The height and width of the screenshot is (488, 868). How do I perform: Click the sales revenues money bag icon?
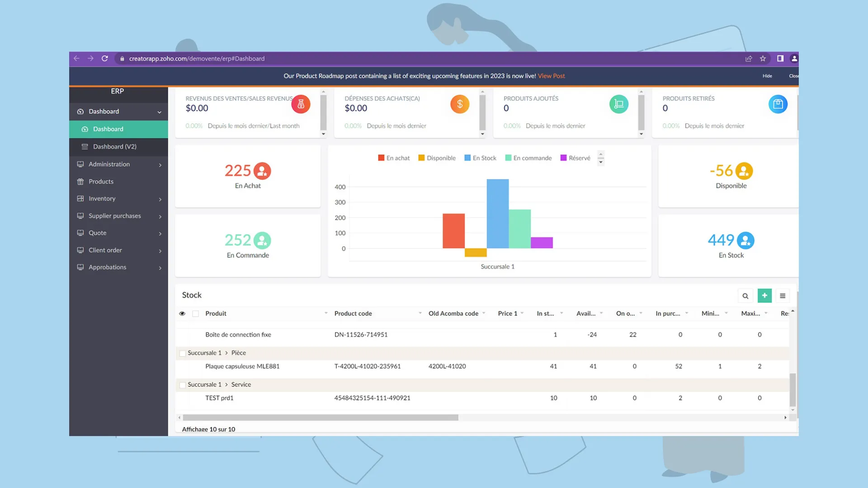point(301,104)
